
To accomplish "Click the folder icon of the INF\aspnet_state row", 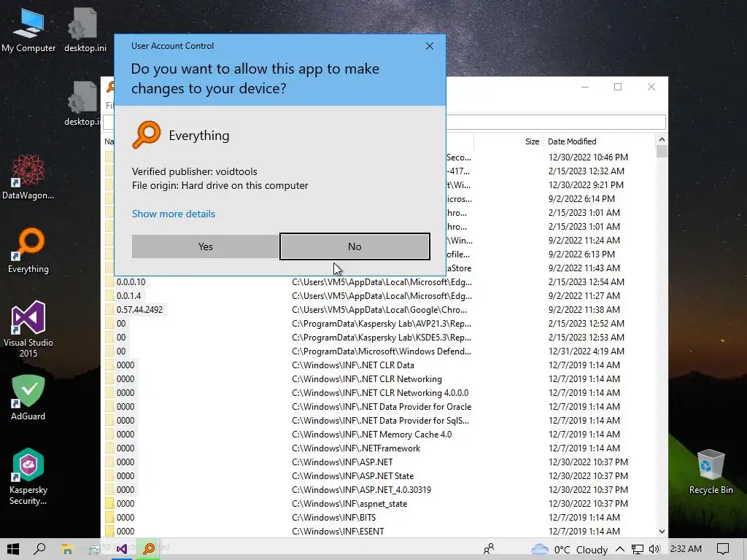I will [109, 503].
